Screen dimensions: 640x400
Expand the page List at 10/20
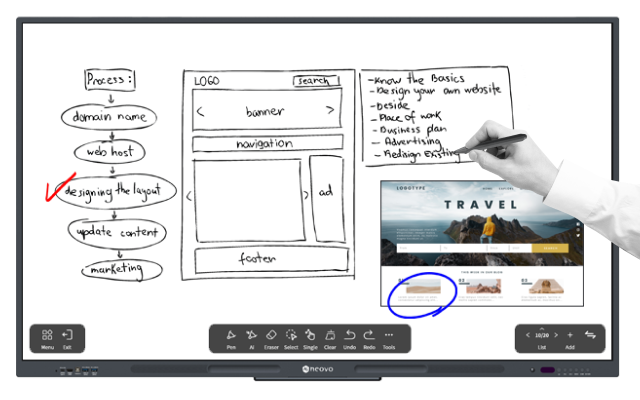pyautogui.click(x=541, y=336)
